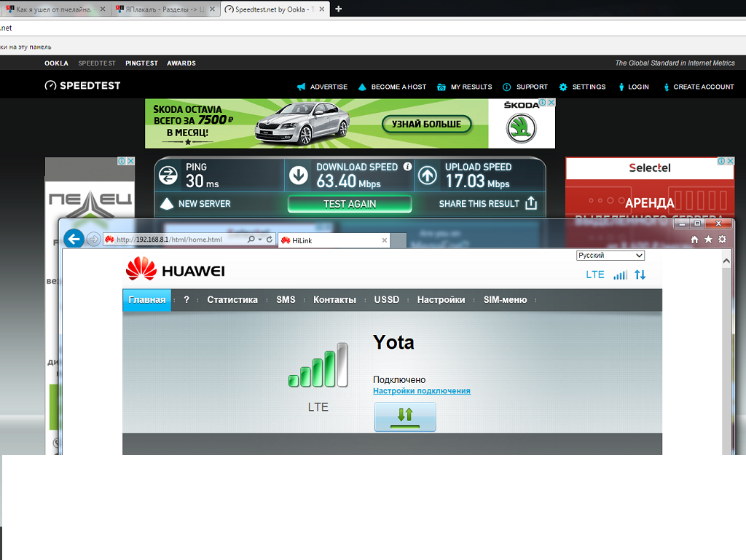This screenshot has height=560, width=746.
Task: Click the Support info icon
Action: [x=507, y=87]
